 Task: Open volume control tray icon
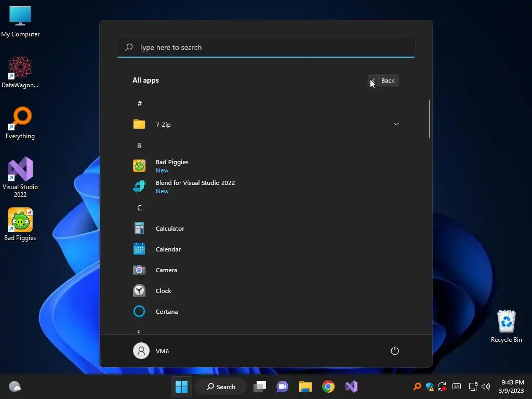click(486, 387)
